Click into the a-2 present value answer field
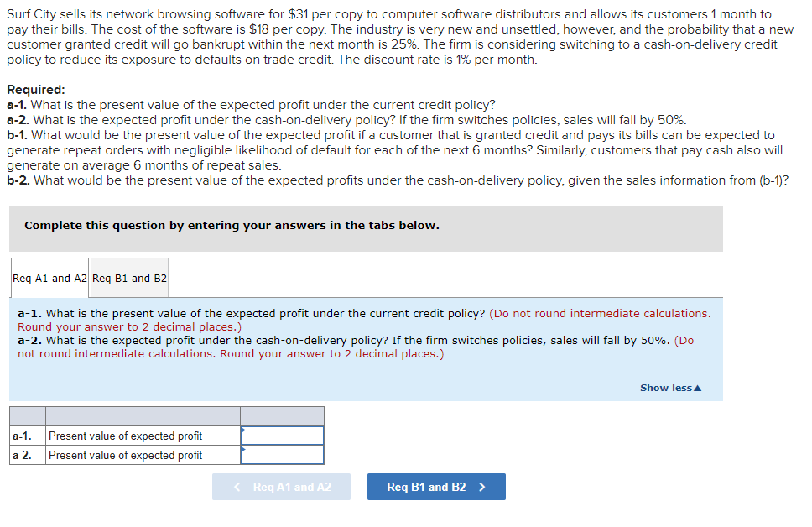 coord(284,454)
